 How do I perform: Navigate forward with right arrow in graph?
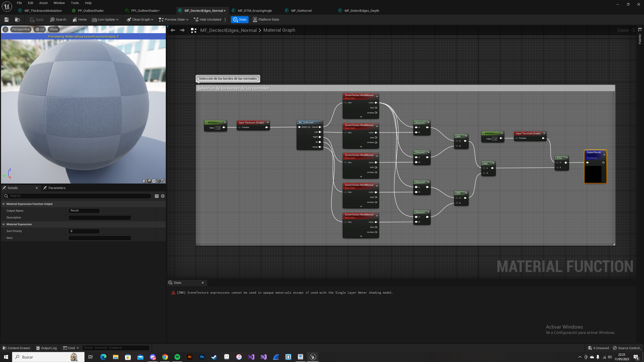pyautogui.click(x=182, y=30)
